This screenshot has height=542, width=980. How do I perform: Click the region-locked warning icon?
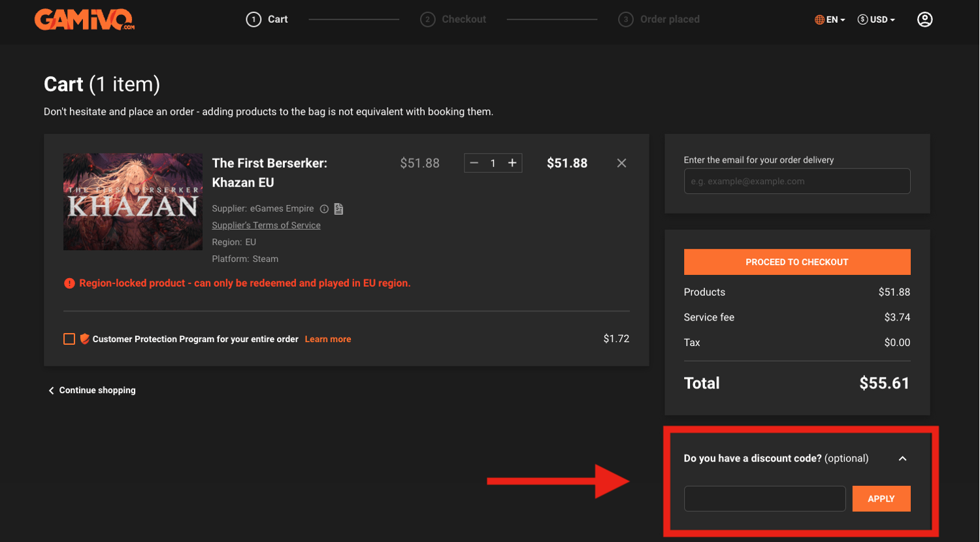tap(69, 283)
